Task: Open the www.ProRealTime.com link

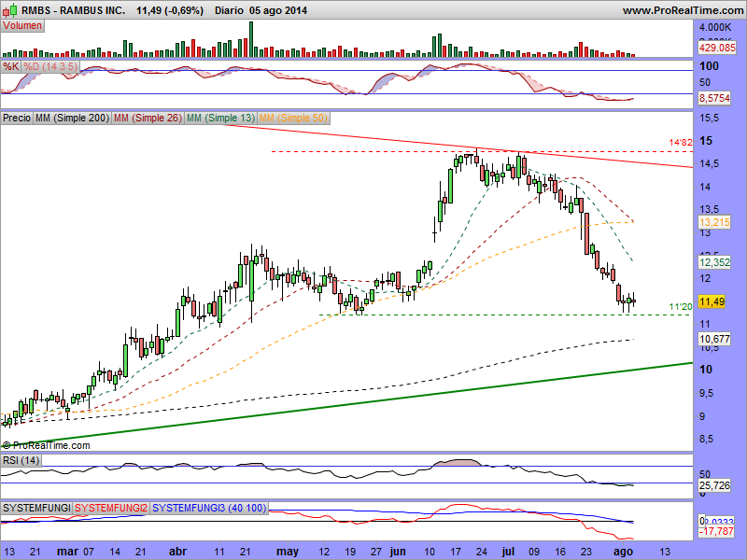Action: point(684,10)
